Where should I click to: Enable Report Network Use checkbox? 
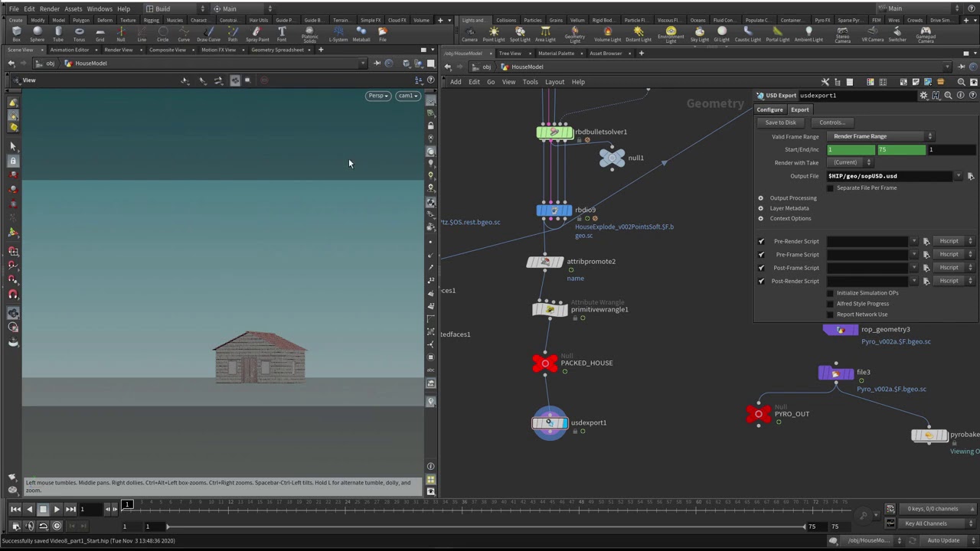(x=831, y=315)
